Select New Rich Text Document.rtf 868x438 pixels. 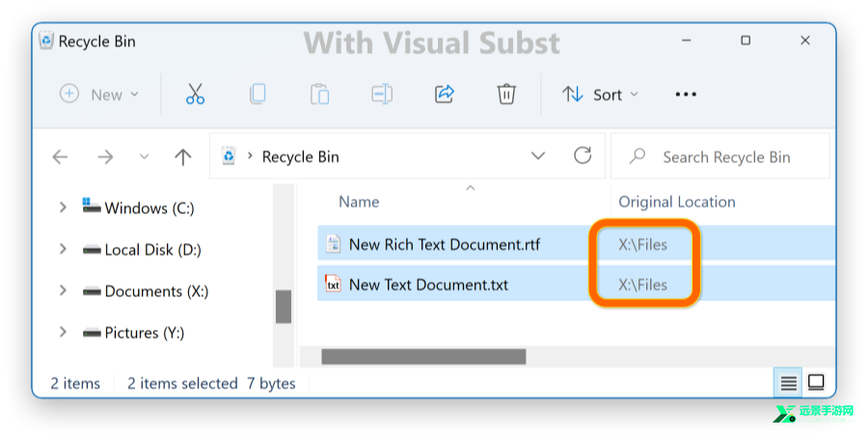click(445, 244)
